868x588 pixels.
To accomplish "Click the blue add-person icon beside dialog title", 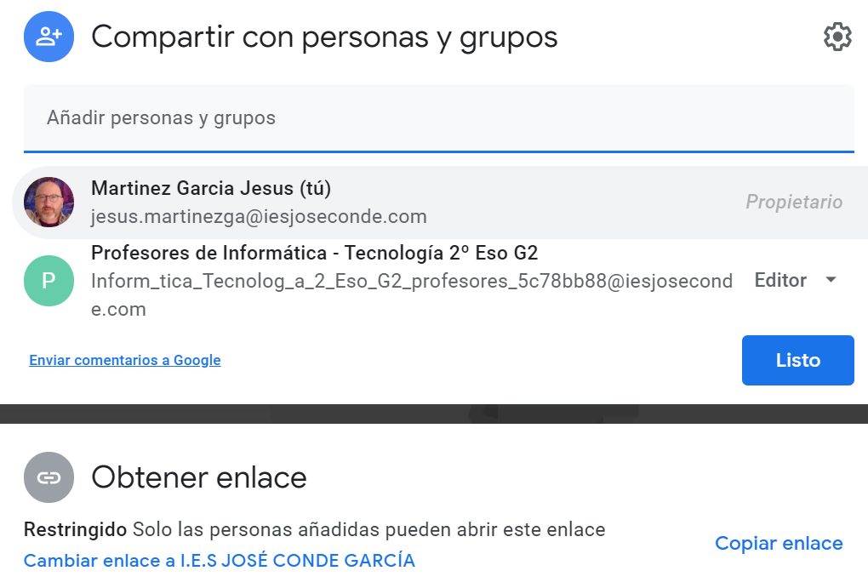I will [49, 36].
